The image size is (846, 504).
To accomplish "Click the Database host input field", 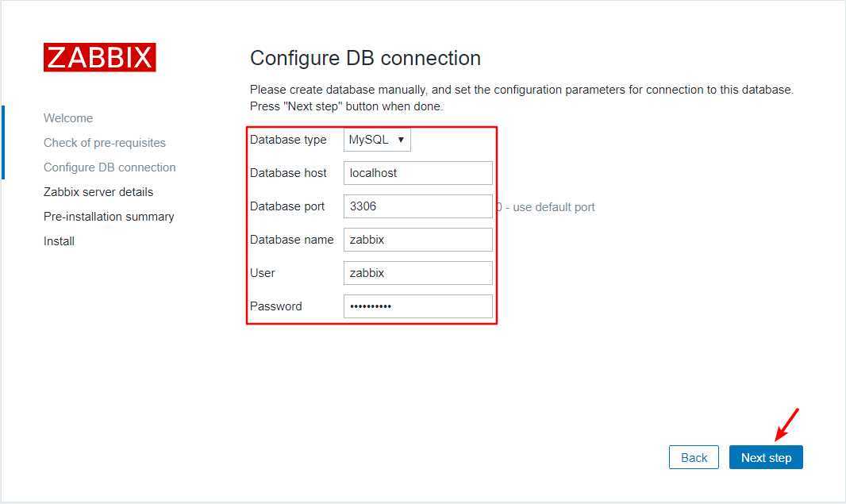I will [x=417, y=173].
